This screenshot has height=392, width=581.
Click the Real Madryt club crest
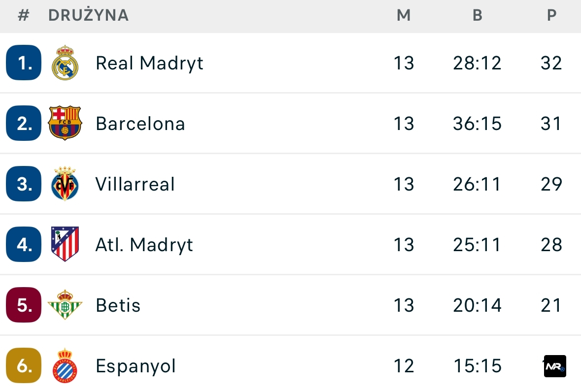[65, 63]
